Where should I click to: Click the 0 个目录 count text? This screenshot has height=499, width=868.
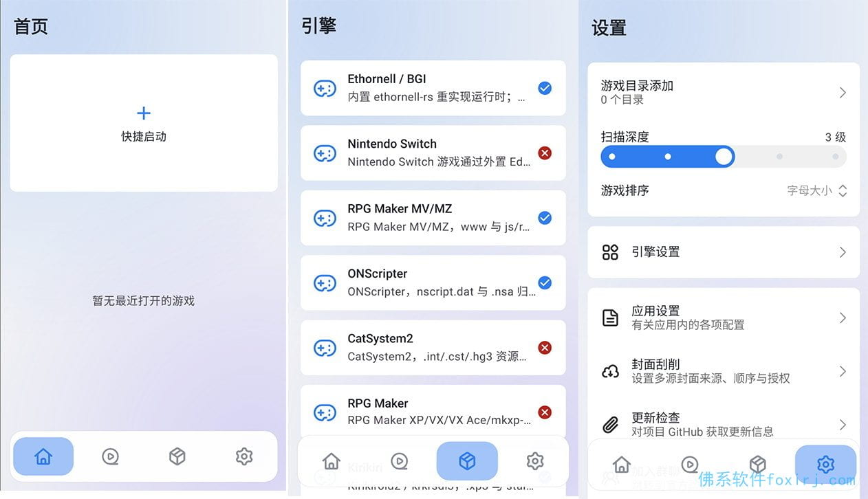click(622, 100)
